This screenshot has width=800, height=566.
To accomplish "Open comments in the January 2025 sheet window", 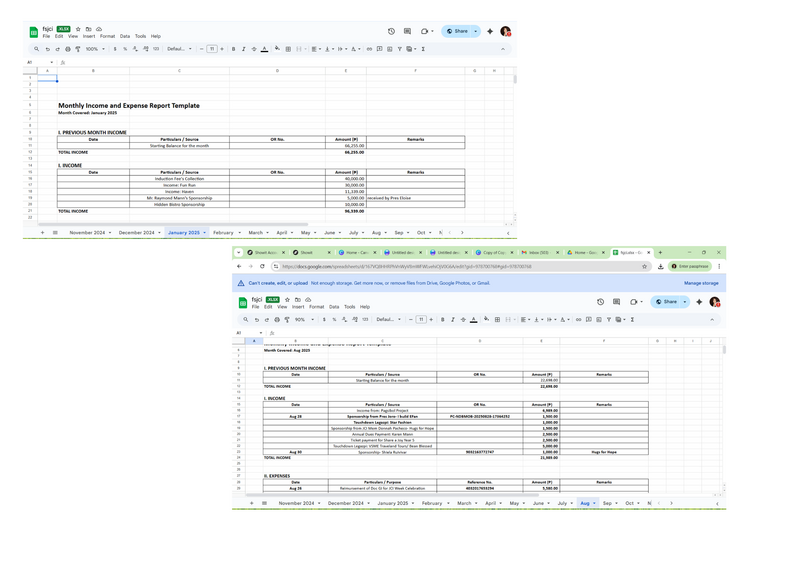I will pos(407,31).
